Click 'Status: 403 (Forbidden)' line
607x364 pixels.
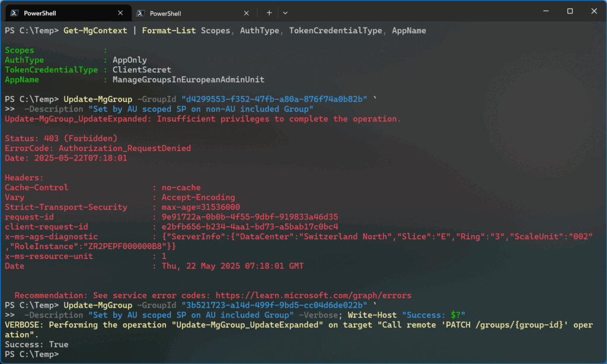point(61,138)
